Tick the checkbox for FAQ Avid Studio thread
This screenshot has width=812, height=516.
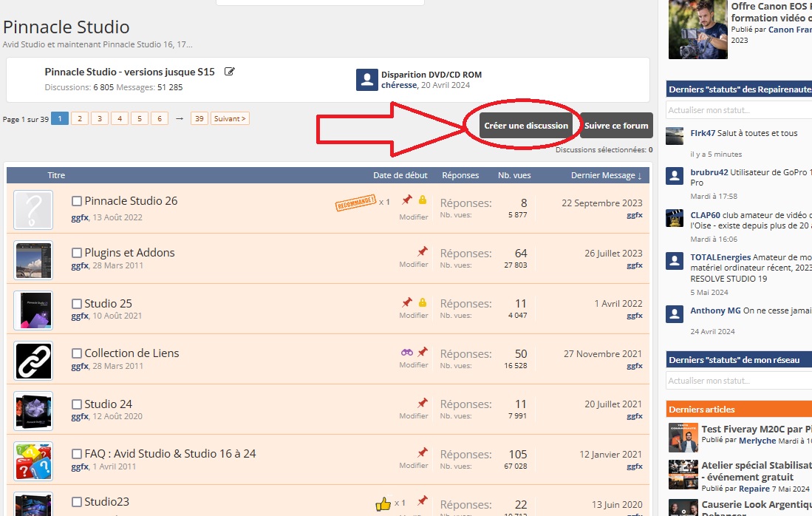point(77,454)
